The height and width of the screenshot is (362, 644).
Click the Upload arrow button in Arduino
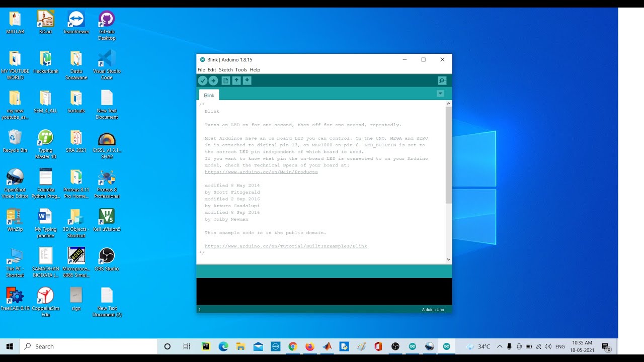[x=213, y=80]
